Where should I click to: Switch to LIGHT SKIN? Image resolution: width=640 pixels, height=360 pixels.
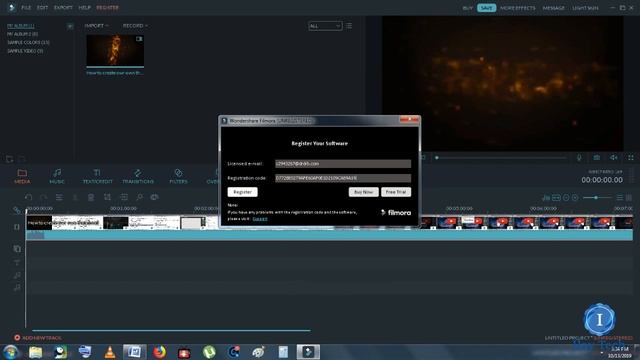[x=585, y=8]
